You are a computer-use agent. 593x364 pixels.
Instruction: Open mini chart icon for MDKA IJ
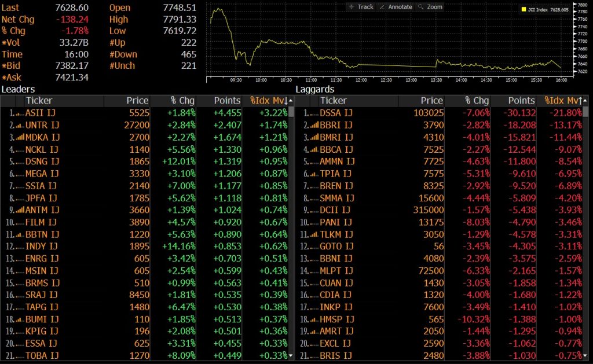pyautogui.click(x=20, y=138)
